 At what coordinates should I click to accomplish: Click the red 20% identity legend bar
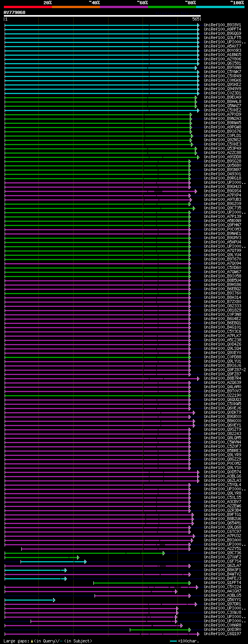pos(28,7)
